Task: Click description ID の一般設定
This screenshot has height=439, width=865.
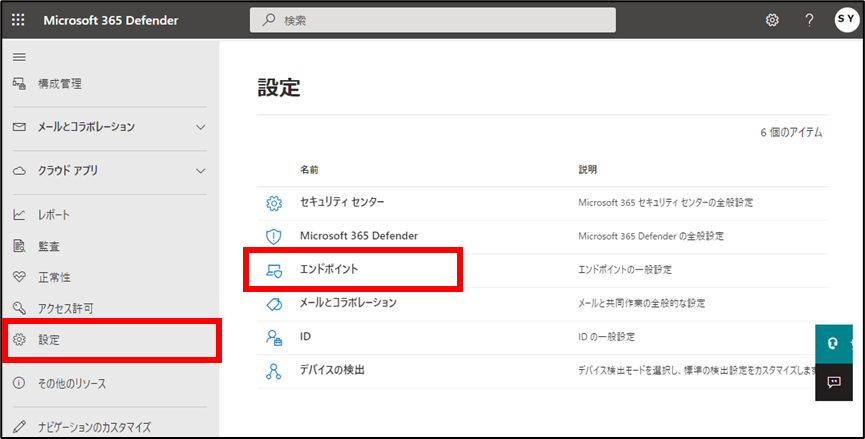Action: coord(606,336)
